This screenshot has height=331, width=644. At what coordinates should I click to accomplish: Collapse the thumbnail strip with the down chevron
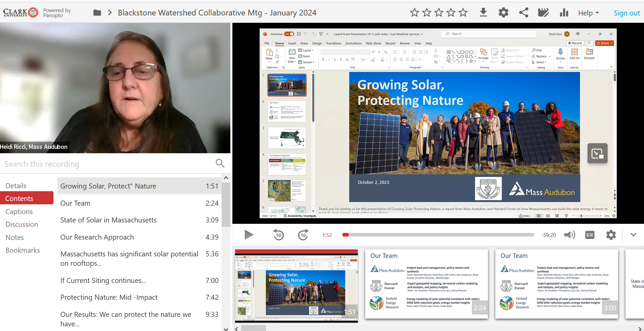click(x=633, y=235)
